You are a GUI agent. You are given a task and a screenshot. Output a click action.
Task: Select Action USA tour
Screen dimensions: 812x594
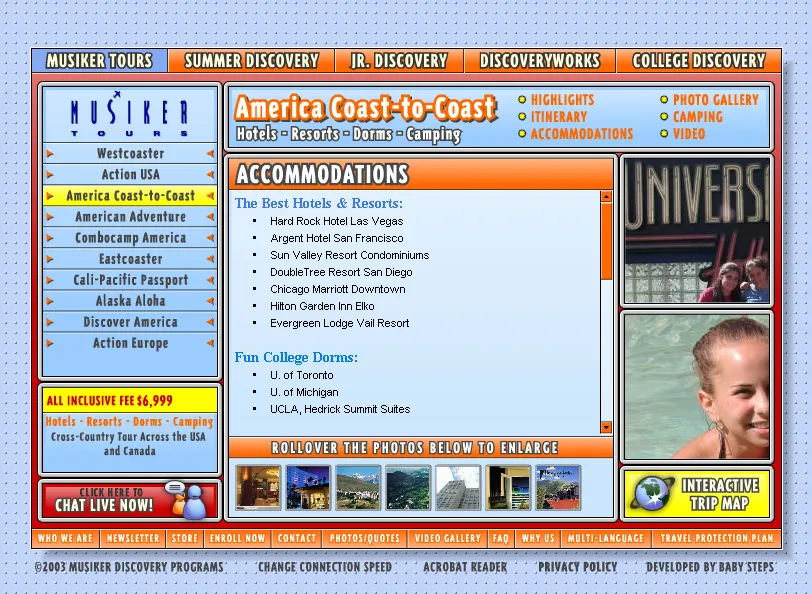(x=130, y=175)
